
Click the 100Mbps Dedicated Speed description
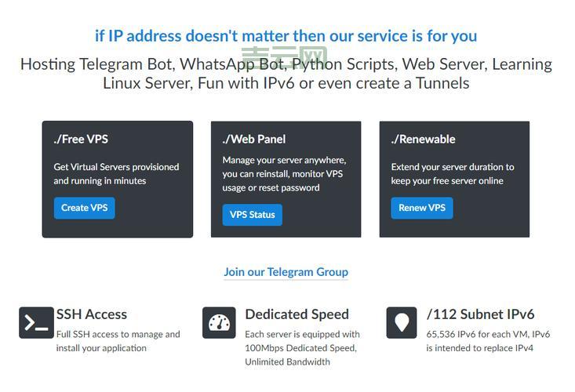[x=302, y=347]
